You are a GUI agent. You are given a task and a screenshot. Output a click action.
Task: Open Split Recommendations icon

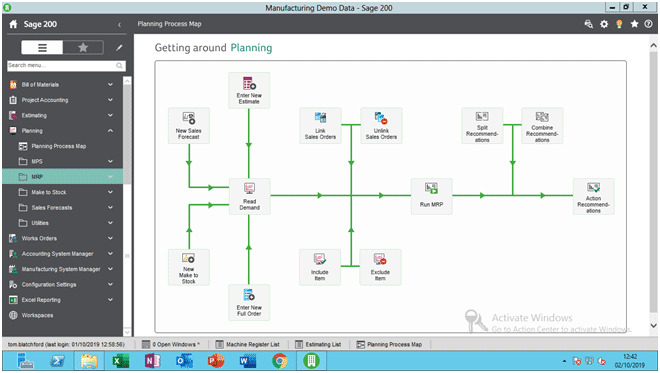(482, 125)
